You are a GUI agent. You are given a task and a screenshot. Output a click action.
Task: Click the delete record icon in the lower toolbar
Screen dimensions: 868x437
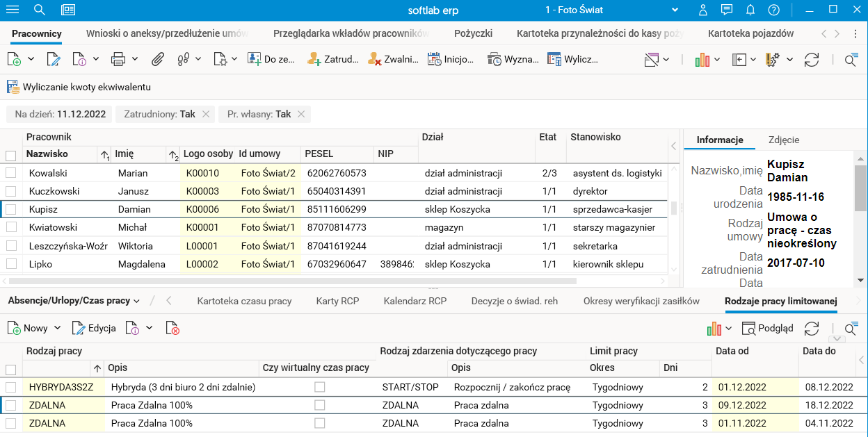point(172,329)
